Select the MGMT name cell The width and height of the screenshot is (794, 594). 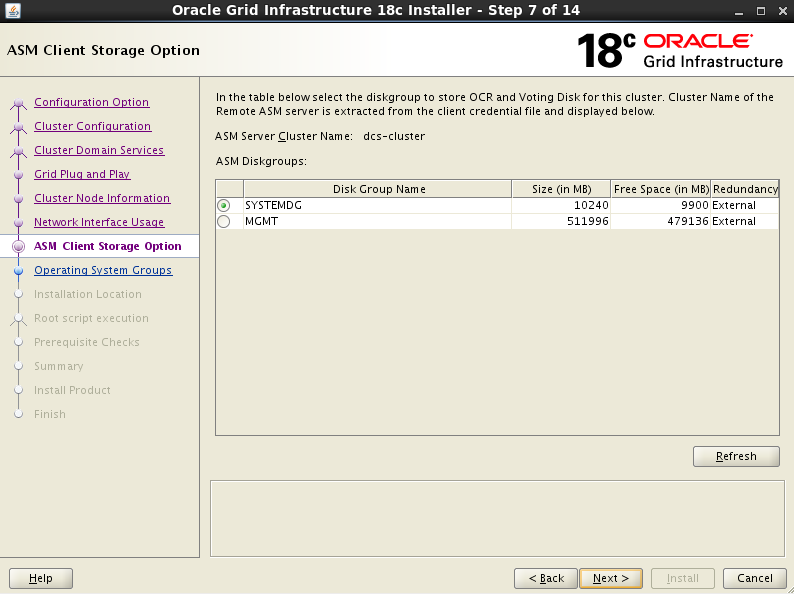[378, 222]
